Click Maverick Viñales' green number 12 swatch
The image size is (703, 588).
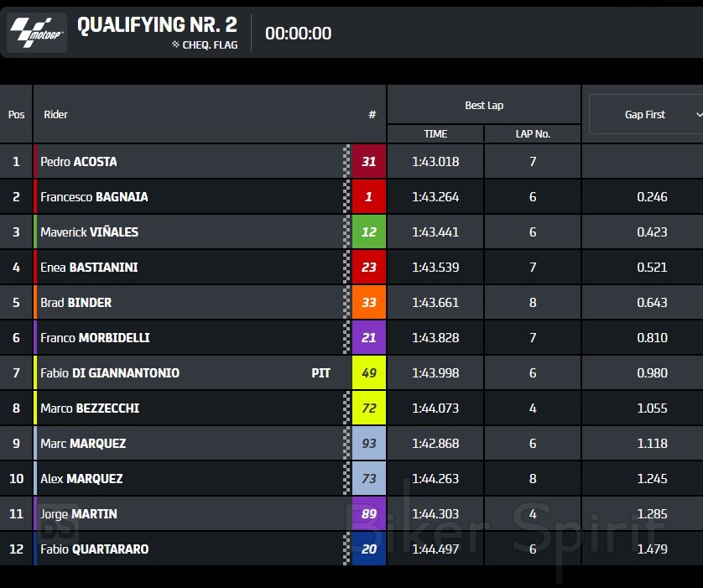369,232
